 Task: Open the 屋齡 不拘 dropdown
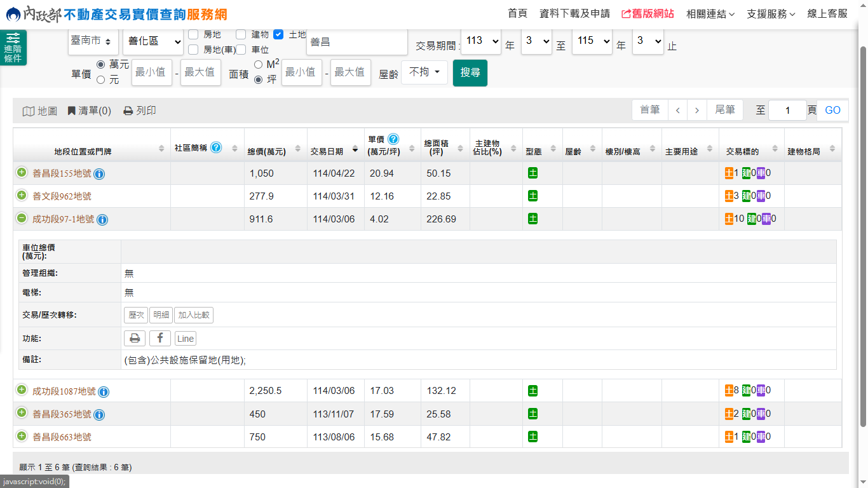[424, 72]
